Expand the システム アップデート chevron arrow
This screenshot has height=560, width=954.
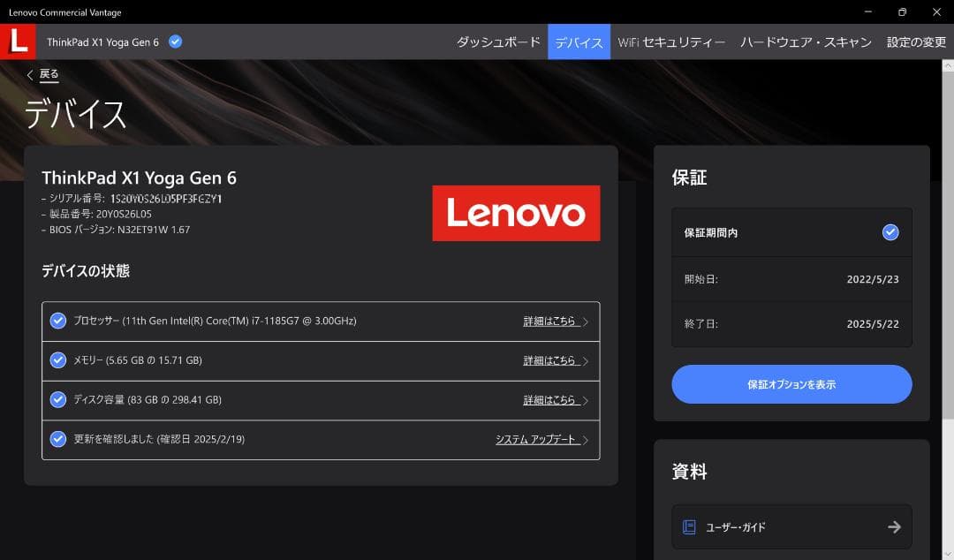587,439
